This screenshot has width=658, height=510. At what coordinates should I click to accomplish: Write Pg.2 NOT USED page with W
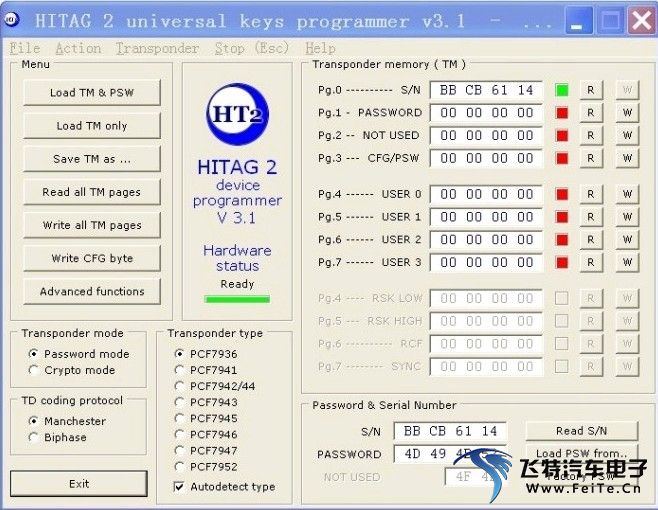(x=627, y=135)
